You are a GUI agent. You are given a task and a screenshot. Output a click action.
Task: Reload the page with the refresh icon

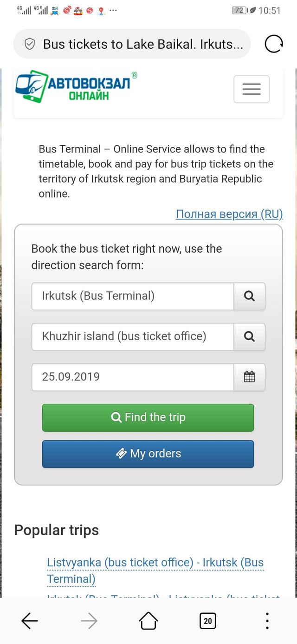click(x=274, y=44)
